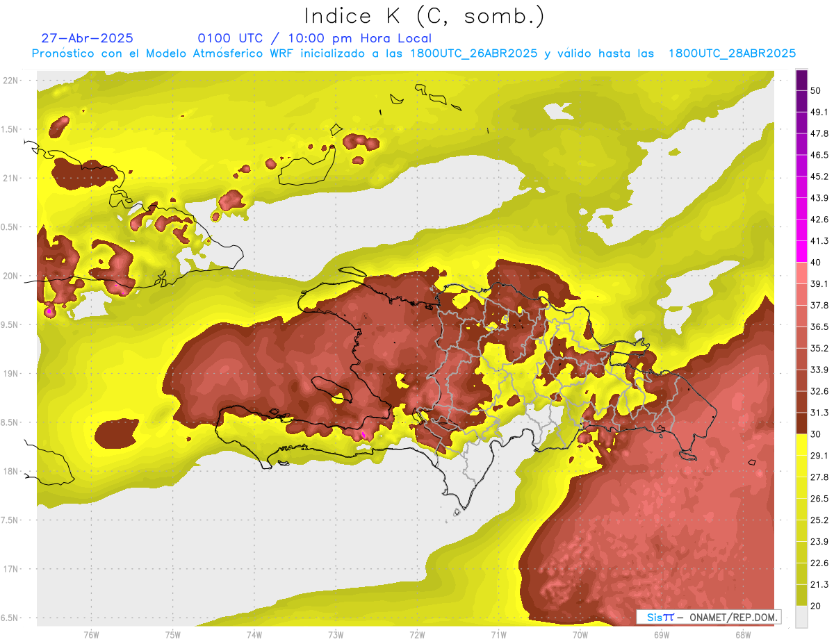Click the '71W' longitude label

pos(498,634)
